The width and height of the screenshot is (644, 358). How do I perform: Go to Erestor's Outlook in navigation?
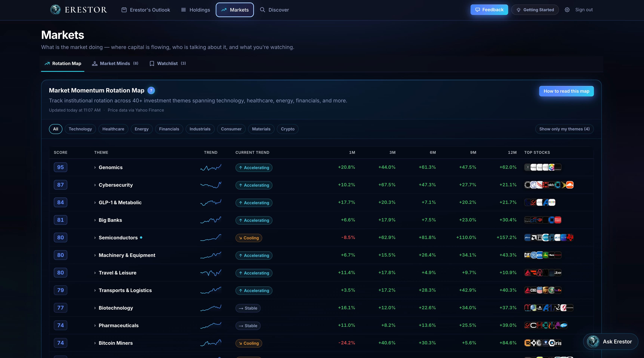pos(146,10)
